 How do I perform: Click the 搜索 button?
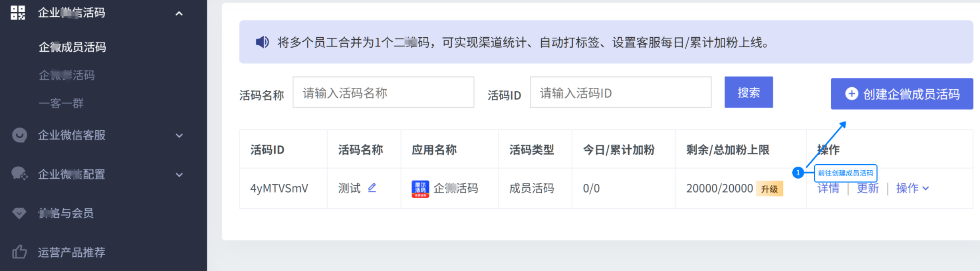pos(748,92)
